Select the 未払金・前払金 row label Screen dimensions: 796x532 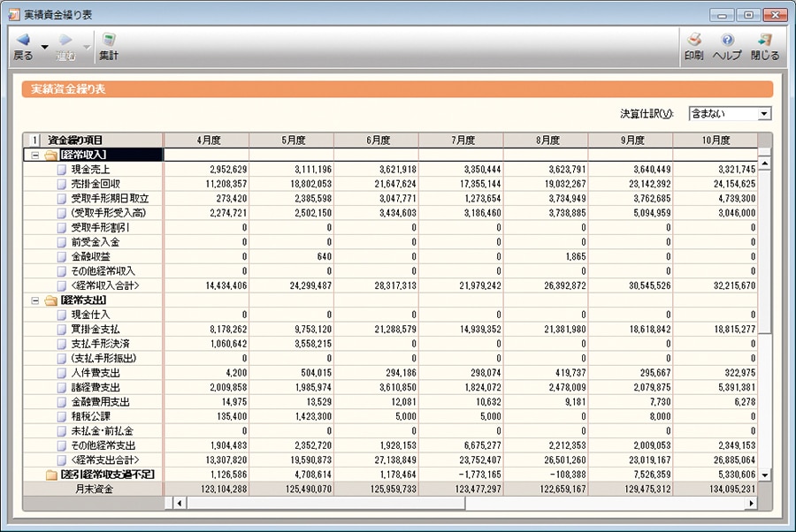(102, 431)
